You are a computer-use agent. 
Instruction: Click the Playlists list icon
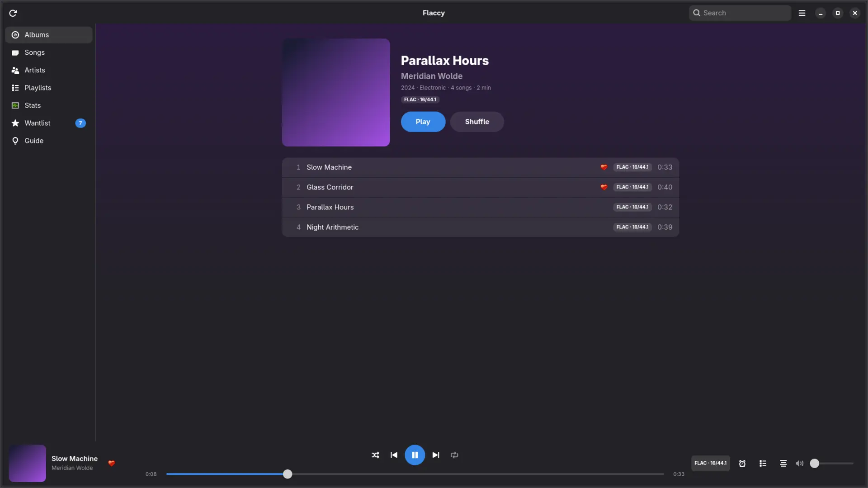15,88
